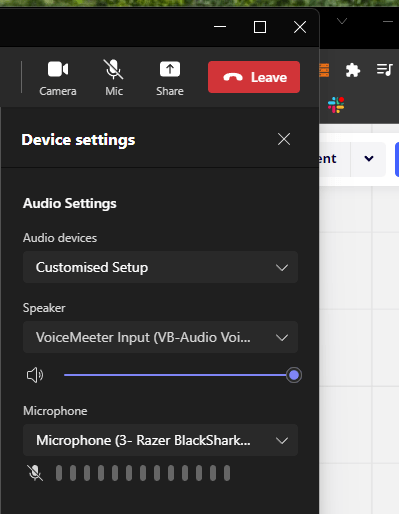Screen dimensions: 399x514
Task: Minimize the meeting window
Action: pyautogui.click(x=220, y=27)
